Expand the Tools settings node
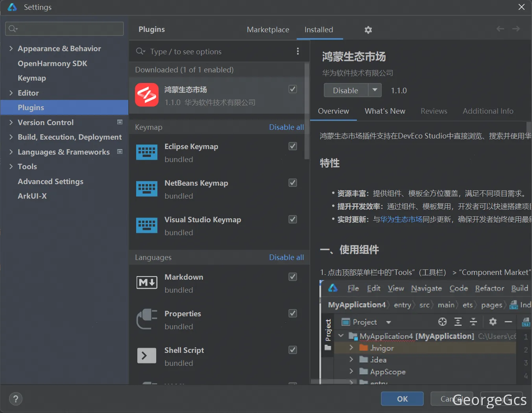Image resolution: width=532 pixels, height=413 pixels. pos(11,166)
